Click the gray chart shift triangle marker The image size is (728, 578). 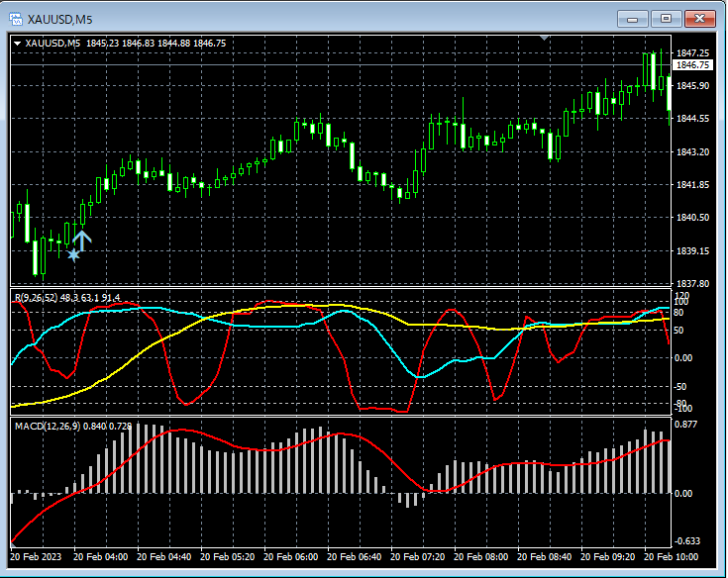544,38
